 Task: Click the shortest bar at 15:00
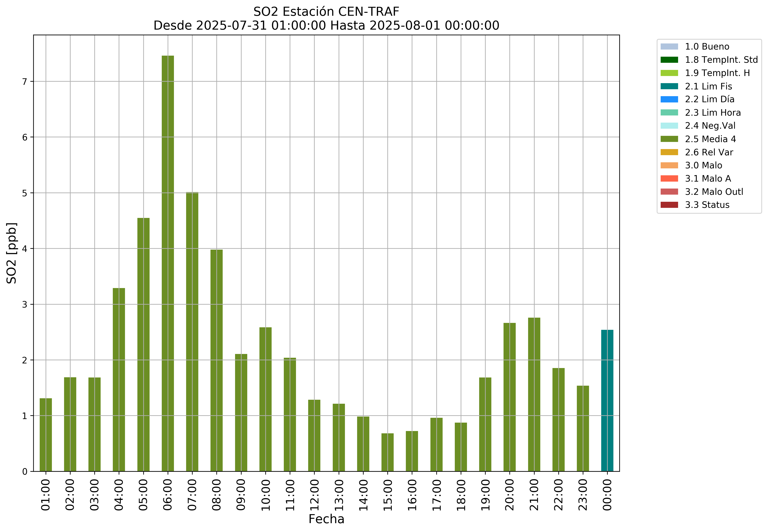(x=388, y=452)
